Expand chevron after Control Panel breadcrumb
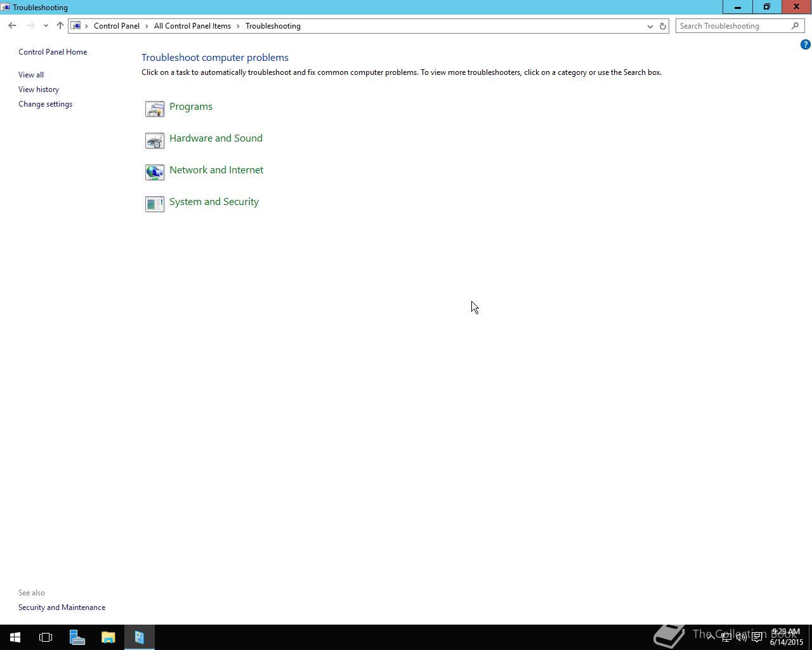The width and height of the screenshot is (812, 650). click(x=147, y=26)
